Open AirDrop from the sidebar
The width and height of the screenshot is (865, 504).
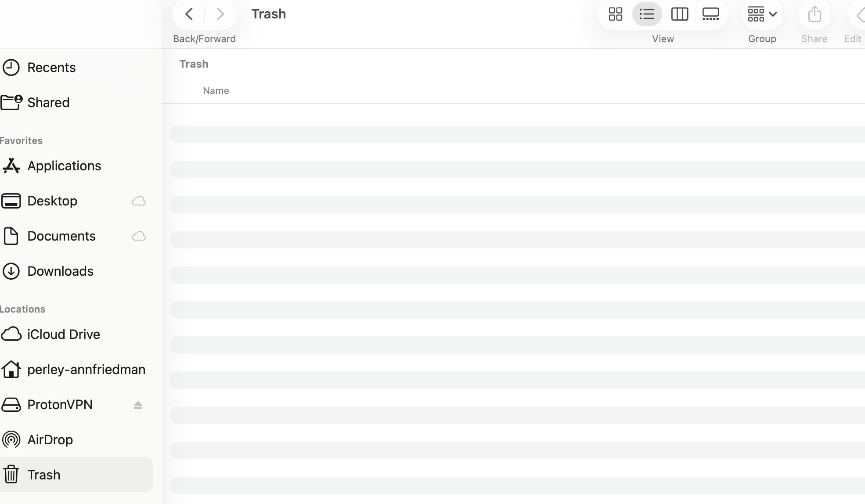[x=50, y=440]
